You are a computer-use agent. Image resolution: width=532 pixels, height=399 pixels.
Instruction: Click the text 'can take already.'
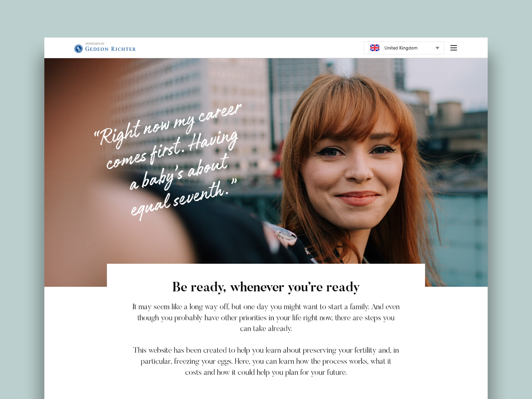pyautogui.click(x=266, y=329)
